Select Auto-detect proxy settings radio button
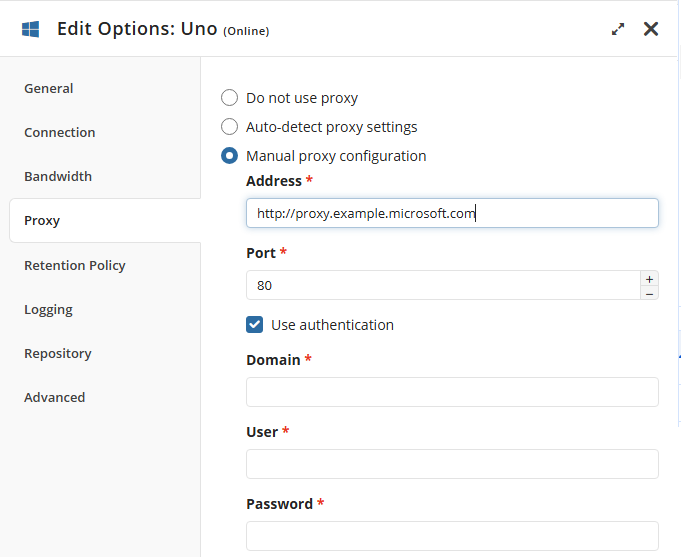This screenshot has height=557, width=681. (230, 127)
